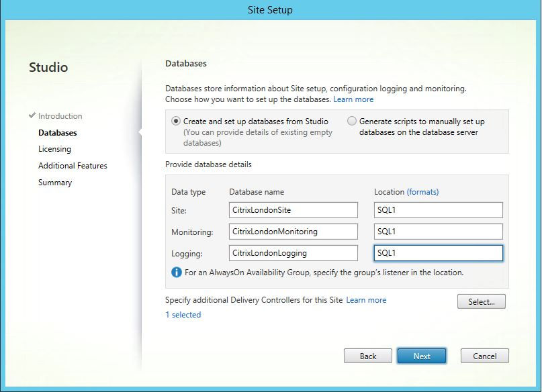
Task: Click the Introduction checkmark icon
Action: (x=32, y=115)
